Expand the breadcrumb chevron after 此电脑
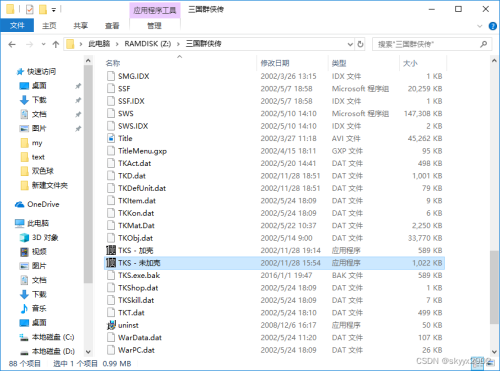Screen dimensions: 500x371 click(x=117, y=44)
